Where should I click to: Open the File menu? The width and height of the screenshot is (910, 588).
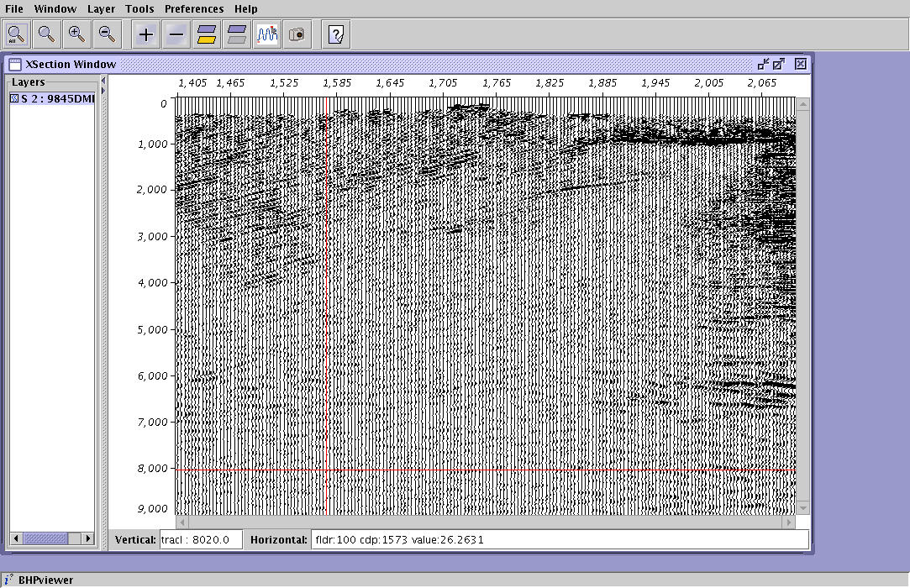14,8
